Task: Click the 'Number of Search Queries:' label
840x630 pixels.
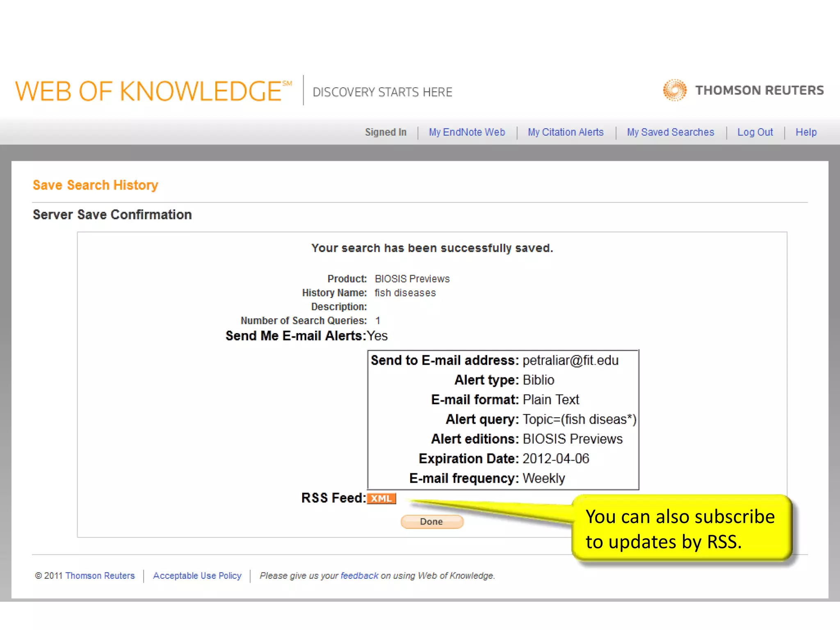Action: click(x=304, y=321)
